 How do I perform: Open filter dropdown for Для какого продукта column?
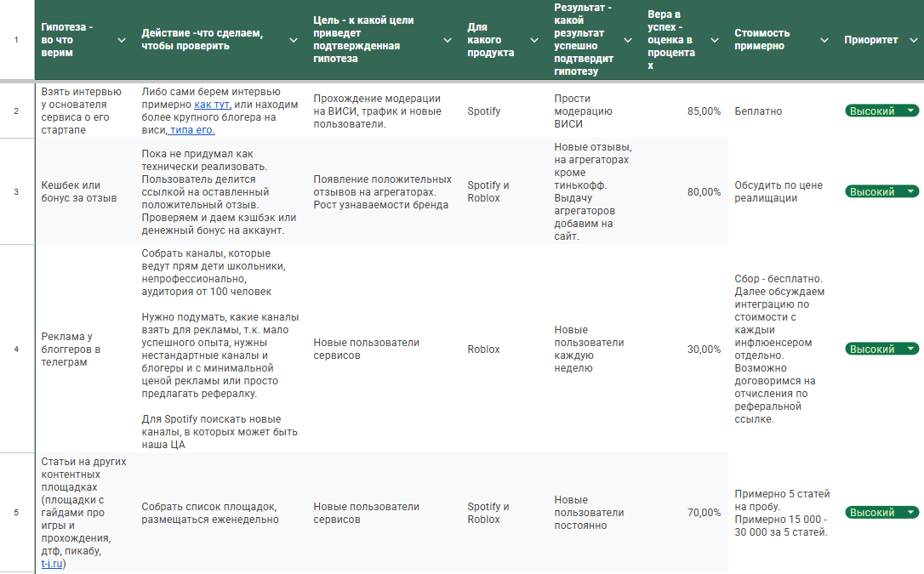[x=534, y=40]
